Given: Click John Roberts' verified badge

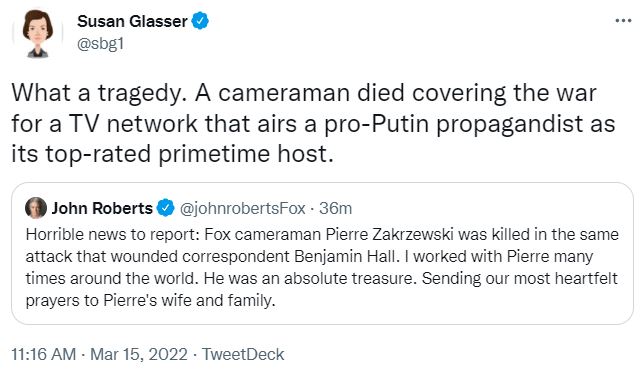Looking at the screenshot, I should pos(165,208).
